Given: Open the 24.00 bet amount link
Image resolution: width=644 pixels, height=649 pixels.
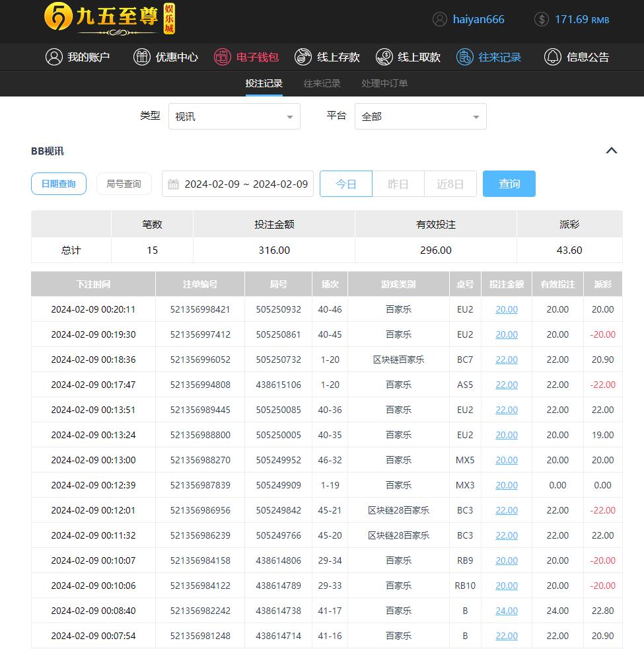Looking at the screenshot, I should (507, 611).
